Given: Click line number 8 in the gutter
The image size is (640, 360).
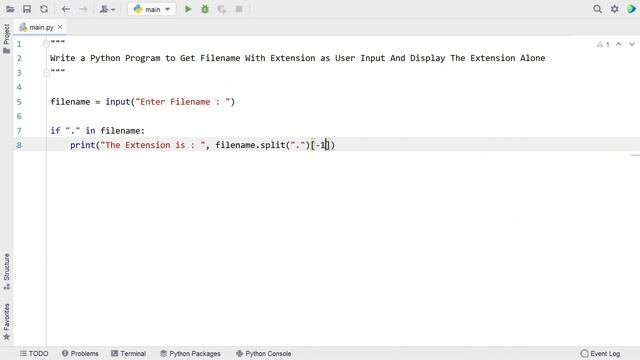Looking at the screenshot, I should (19, 145).
